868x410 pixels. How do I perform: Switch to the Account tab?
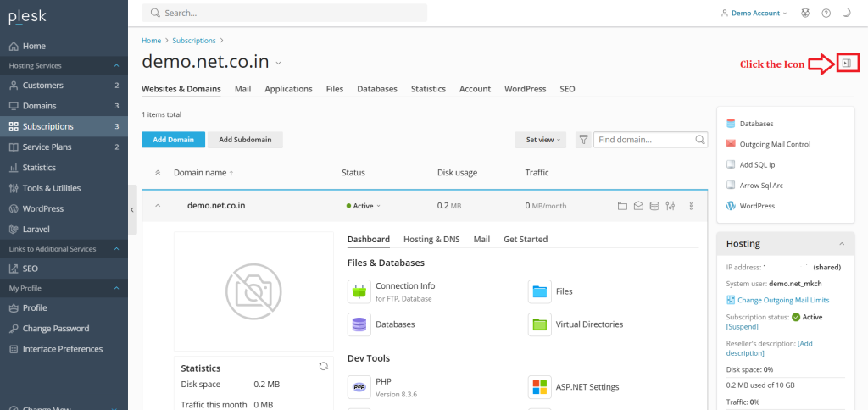pos(475,89)
